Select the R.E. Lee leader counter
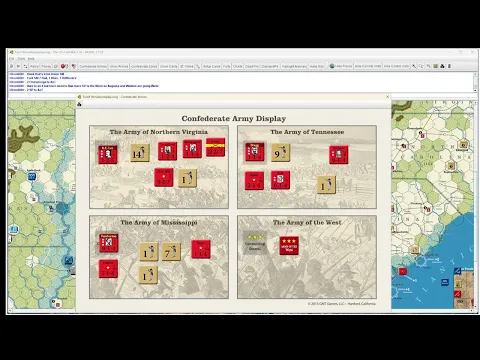 (x=107, y=154)
